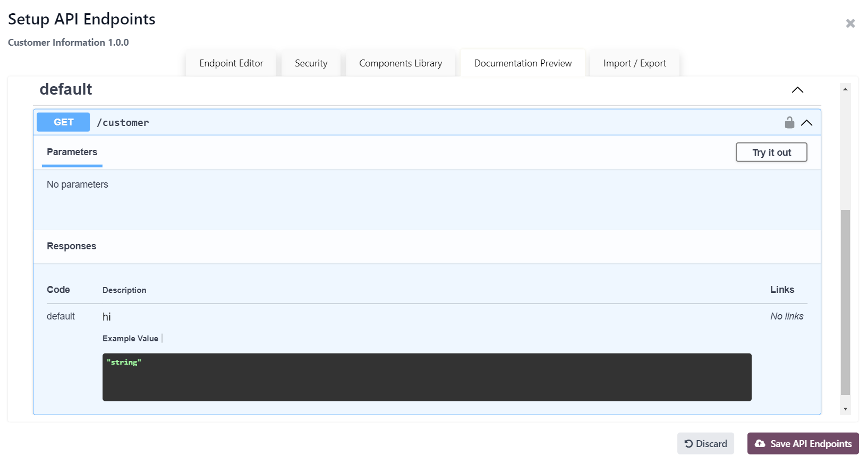Click the vertical scrollbar thumb

point(845,302)
